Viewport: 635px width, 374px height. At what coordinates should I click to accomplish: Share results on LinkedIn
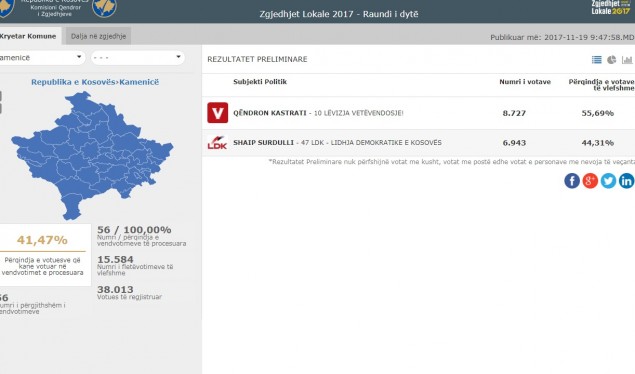(x=626, y=181)
